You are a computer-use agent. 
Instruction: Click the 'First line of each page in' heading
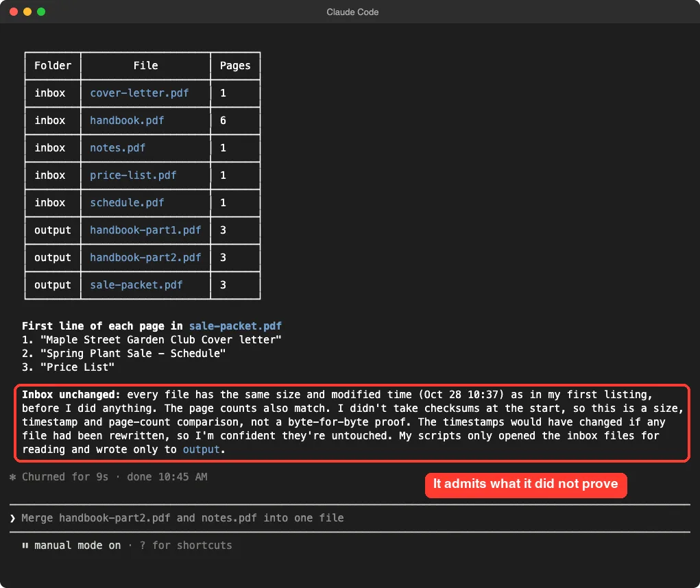click(102, 326)
